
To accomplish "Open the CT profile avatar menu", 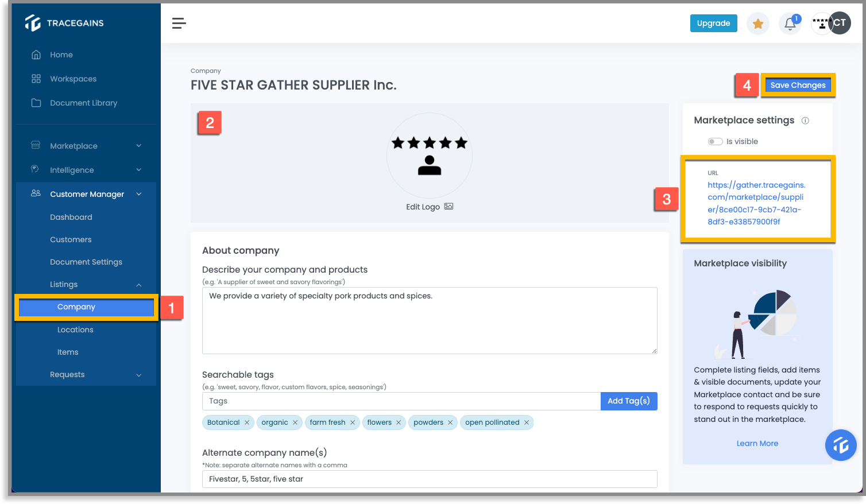I will (838, 23).
